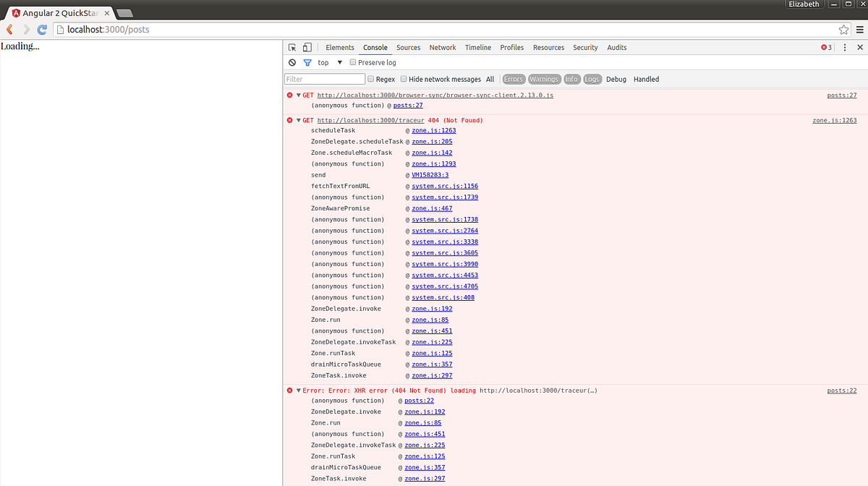This screenshot has width=868, height=486.
Task: Click the clear console icon
Action: click(x=292, y=62)
